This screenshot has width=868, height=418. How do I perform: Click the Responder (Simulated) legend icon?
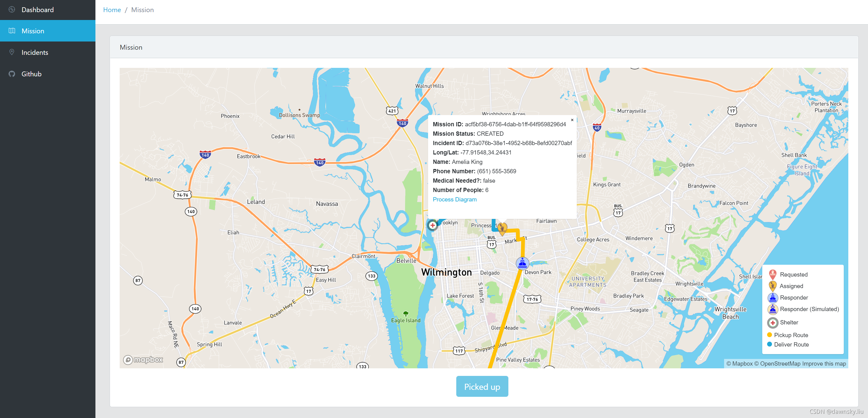point(772,309)
